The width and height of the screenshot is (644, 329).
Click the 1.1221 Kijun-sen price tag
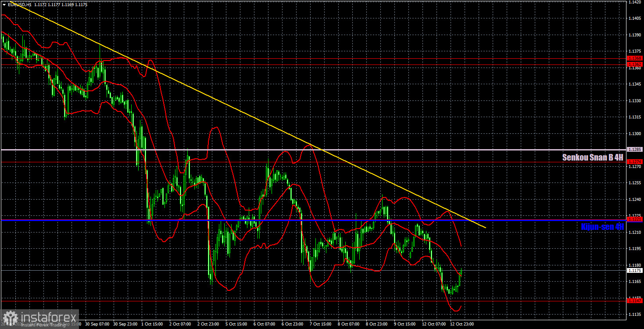click(x=635, y=219)
